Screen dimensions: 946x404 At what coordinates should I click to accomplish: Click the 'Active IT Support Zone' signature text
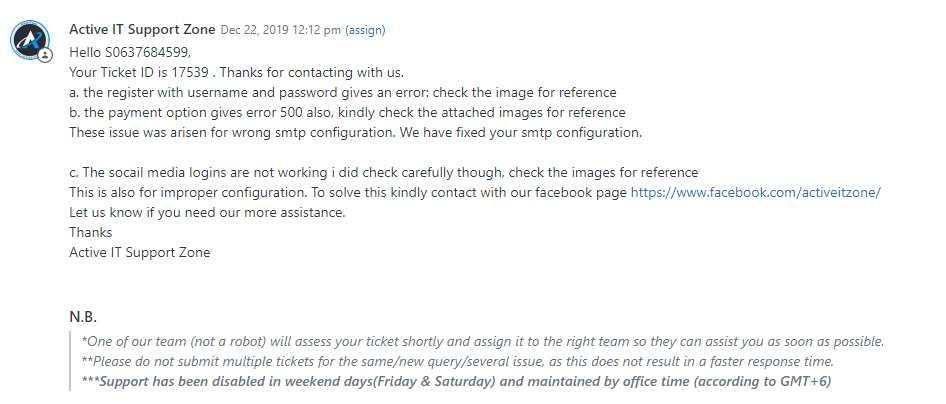[x=140, y=252]
